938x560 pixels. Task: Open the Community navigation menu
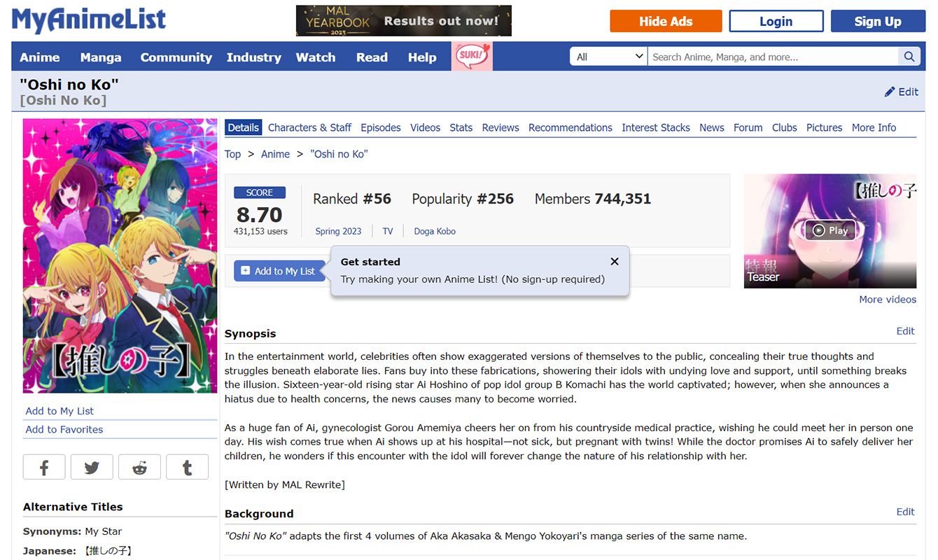(176, 57)
